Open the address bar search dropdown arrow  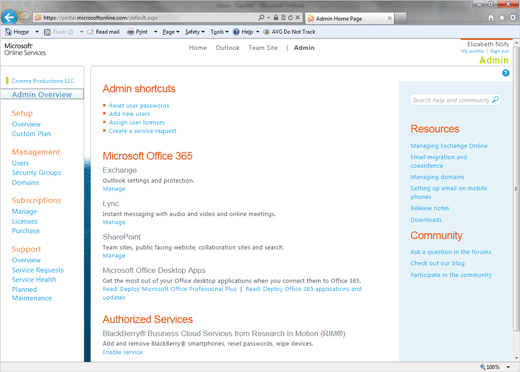tap(268, 17)
